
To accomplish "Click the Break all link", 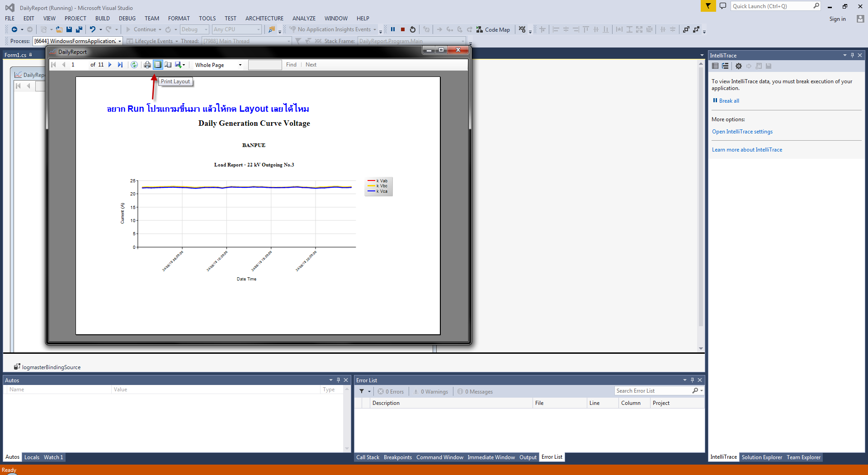I will click(729, 101).
